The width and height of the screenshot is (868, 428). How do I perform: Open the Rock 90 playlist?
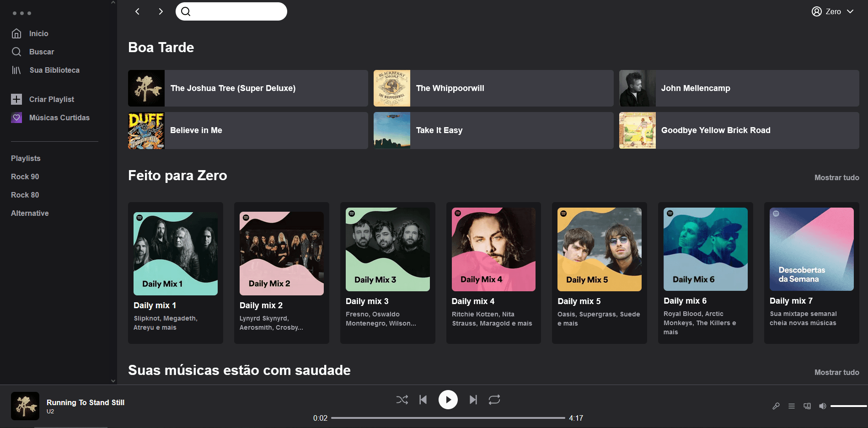(x=25, y=177)
